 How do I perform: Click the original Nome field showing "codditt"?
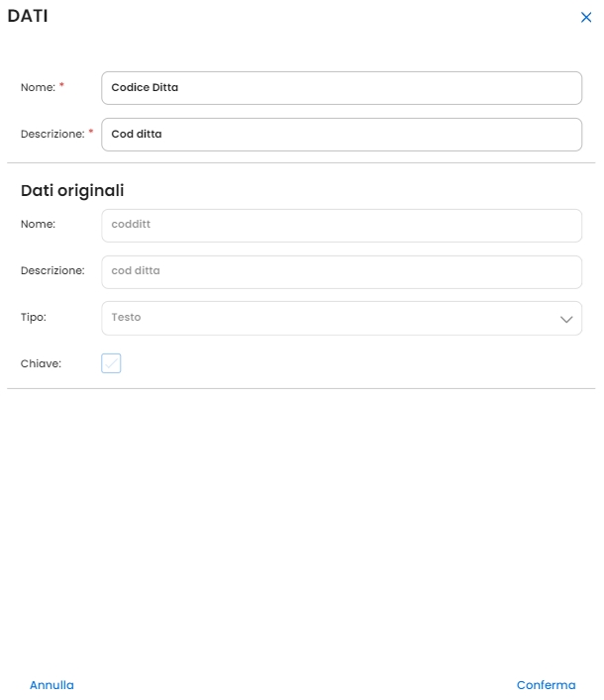tap(341, 225)
